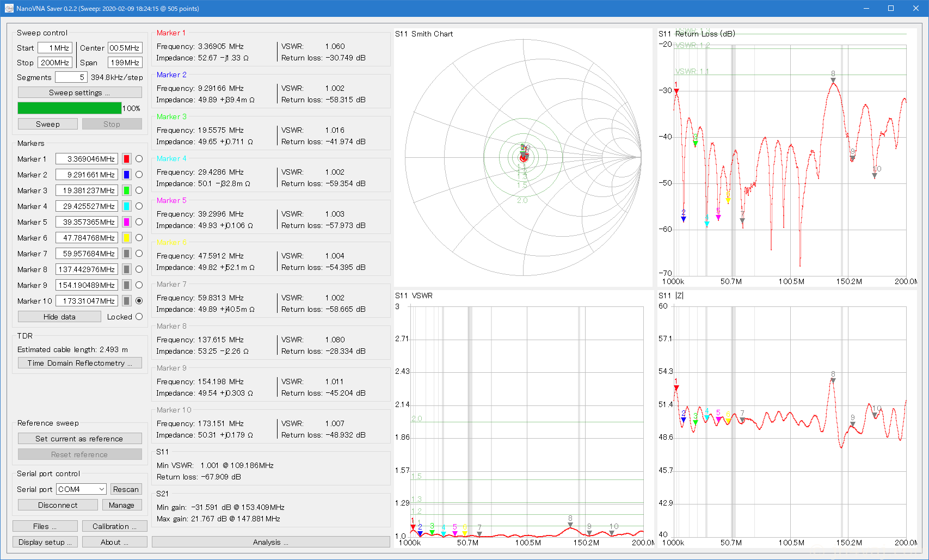Select the Marker 3 radio button

click(139, 190)
